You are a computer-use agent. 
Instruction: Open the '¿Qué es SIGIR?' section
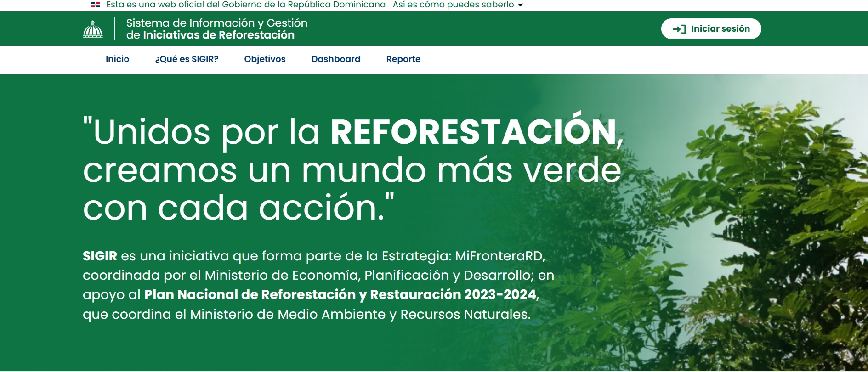point(187,59)
